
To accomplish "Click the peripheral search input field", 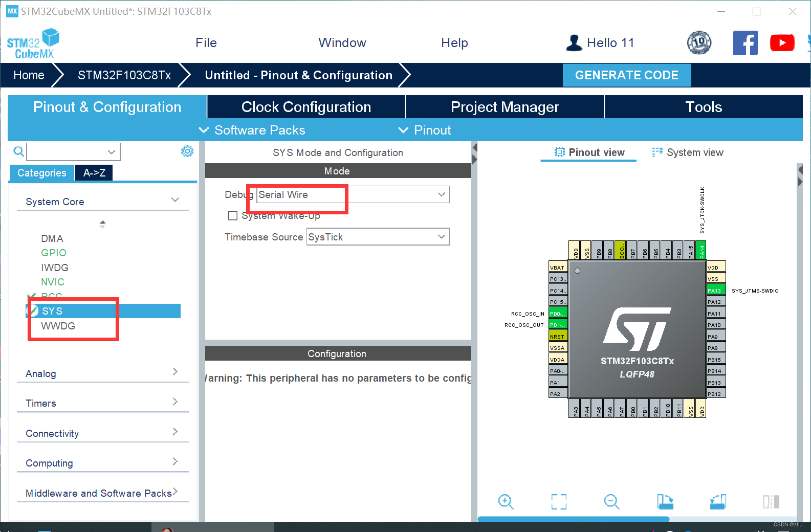I will (73, 152).
